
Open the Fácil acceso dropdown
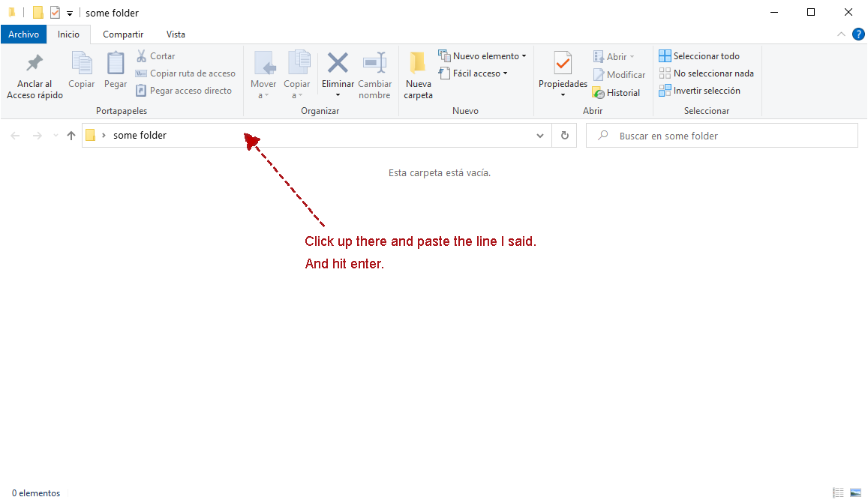tap(473, 73)
